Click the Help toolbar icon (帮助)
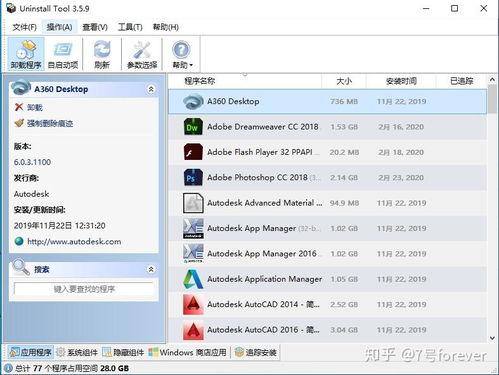This screenshot has height=375, width=499. (x=181, y=50)
